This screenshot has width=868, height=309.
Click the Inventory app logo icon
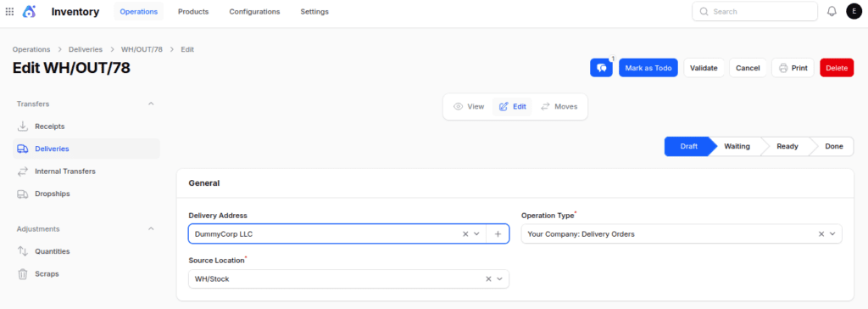coord(29,11)
